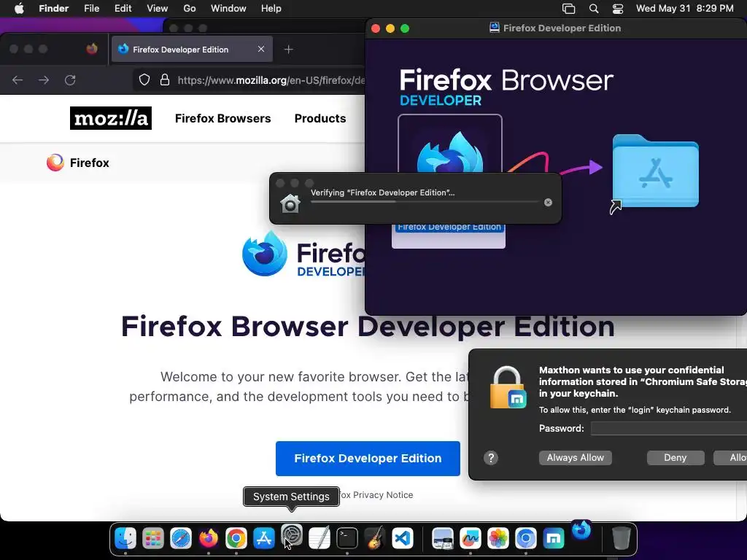Click the Firefox address bar URL
The height and width of the screenshot is (560, 747).
click(x=271, y=80)
